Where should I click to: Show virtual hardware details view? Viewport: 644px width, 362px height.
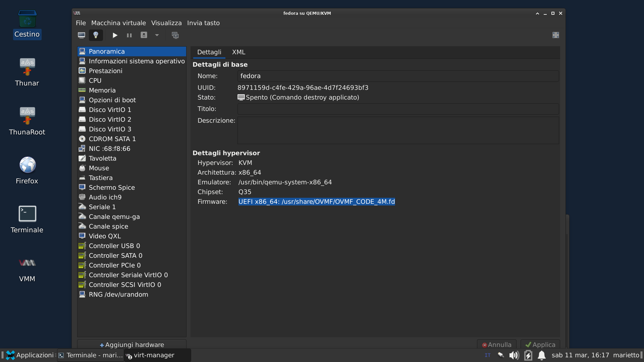[96, 35]
